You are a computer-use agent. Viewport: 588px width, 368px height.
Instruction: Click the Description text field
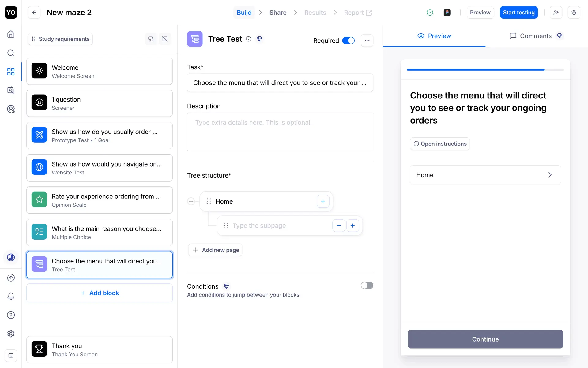[280, 132]
